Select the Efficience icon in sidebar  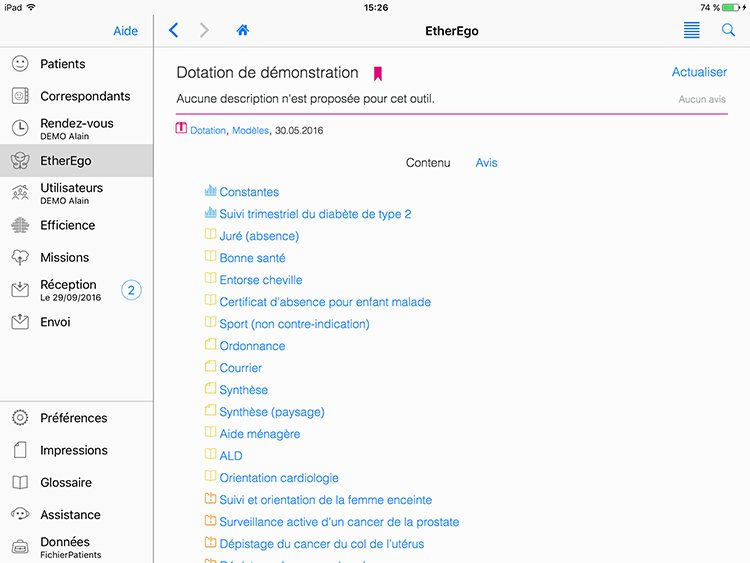pyautogui.click(x=20, y=225)
